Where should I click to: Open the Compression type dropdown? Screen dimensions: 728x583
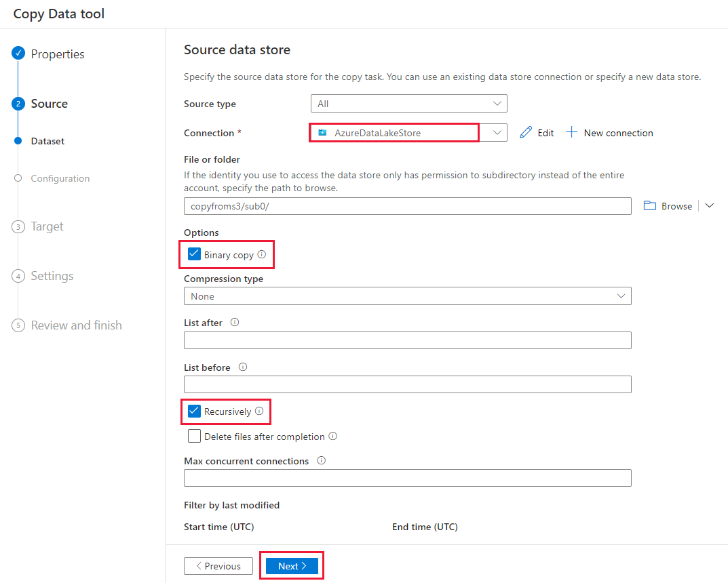408,296
